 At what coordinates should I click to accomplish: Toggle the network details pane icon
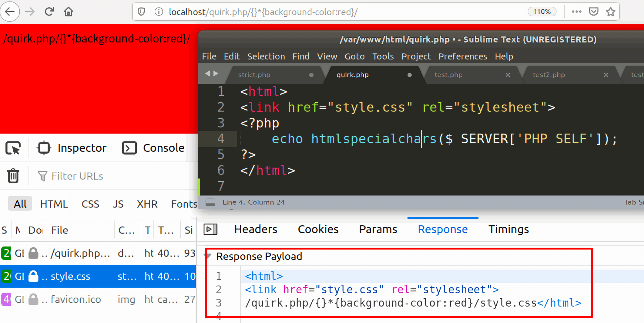click(210, 229)
